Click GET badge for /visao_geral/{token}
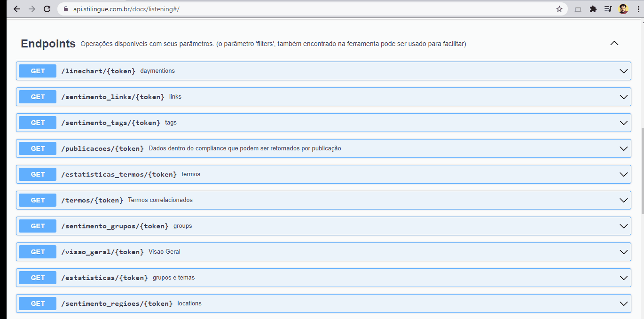The image size is (644, 319). coord(38,252)
